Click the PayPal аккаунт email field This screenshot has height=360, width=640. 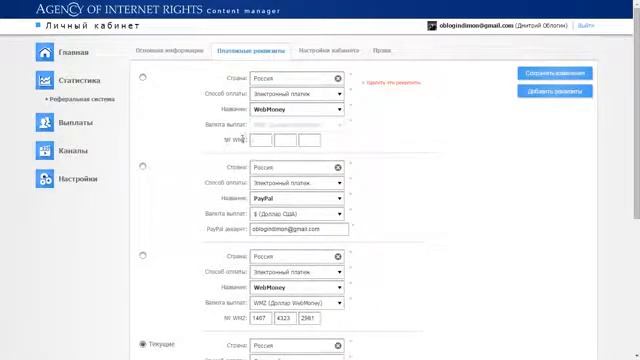[x=299, y=229]
